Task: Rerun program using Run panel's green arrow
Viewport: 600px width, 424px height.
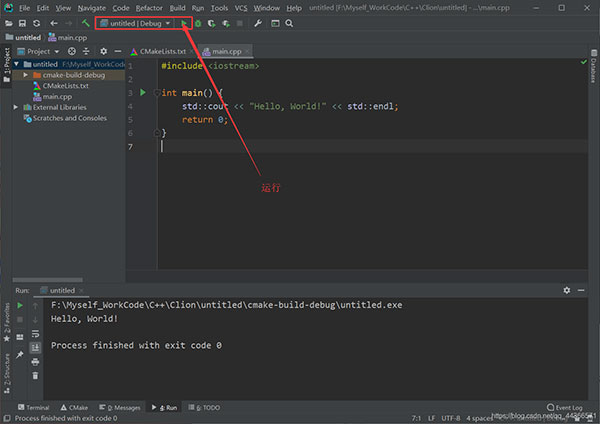Action: 20,305
